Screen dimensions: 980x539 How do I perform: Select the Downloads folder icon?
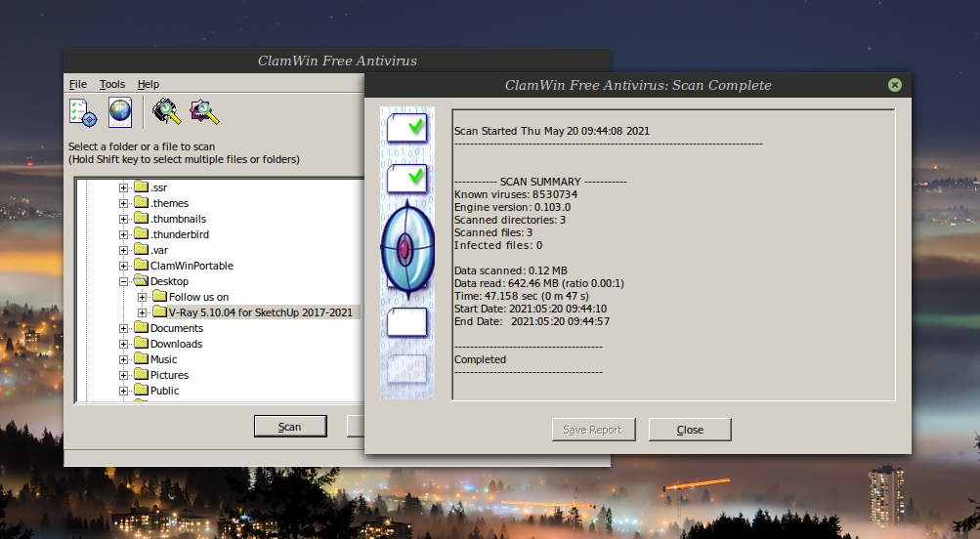(142, 343)
